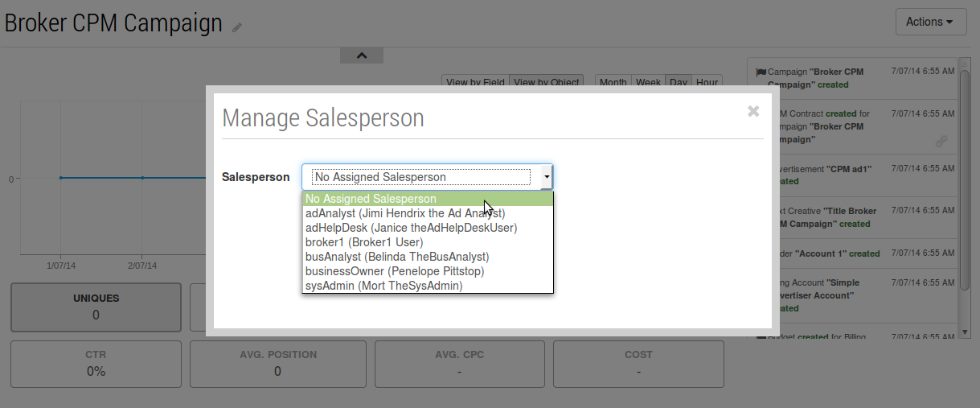Click the Campaign "Broker CPM Campaign" created entry
The width and height of the screenshot is (980, 408).
tap(852, 78)
